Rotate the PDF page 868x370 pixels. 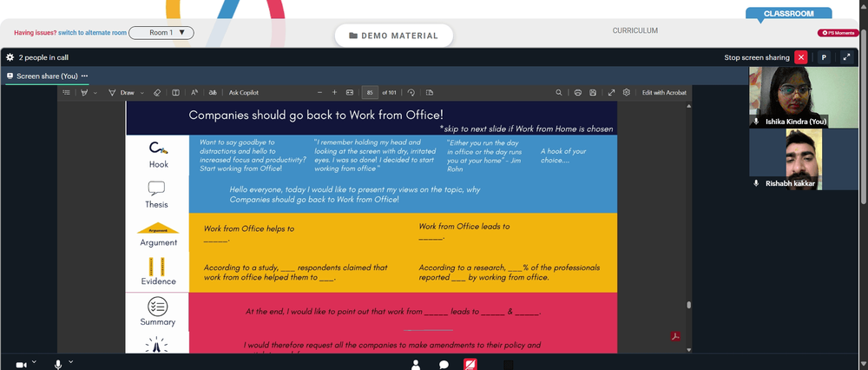click(411, 92)
